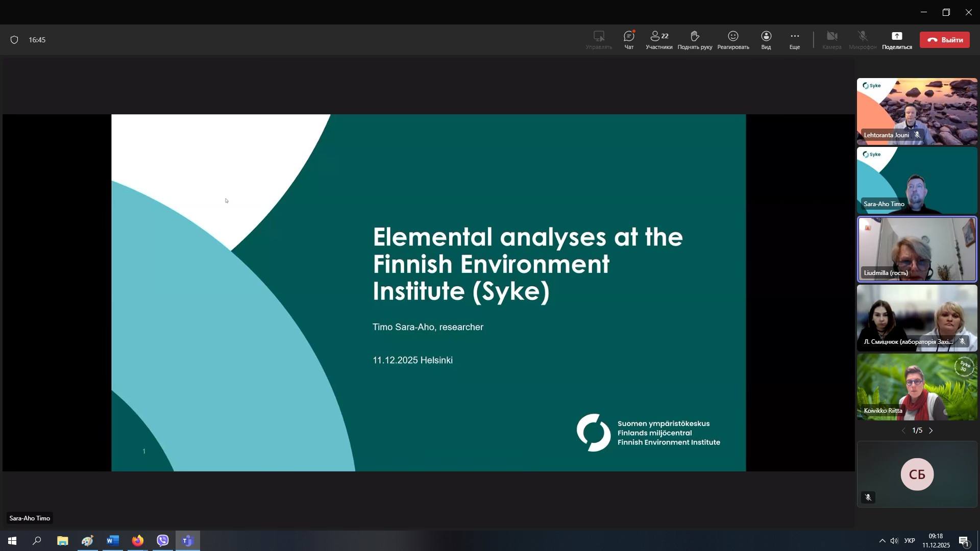Raise your hand in the meeting

(x=694, y=40)
